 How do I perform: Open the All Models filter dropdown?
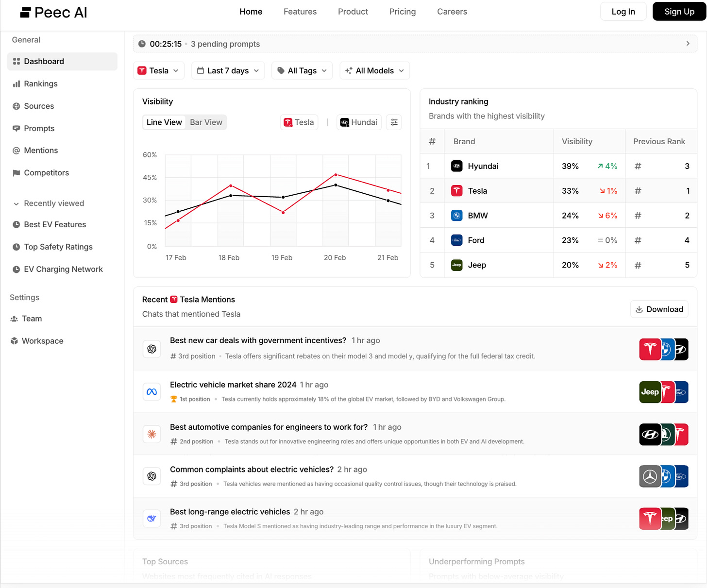(375, 71)
